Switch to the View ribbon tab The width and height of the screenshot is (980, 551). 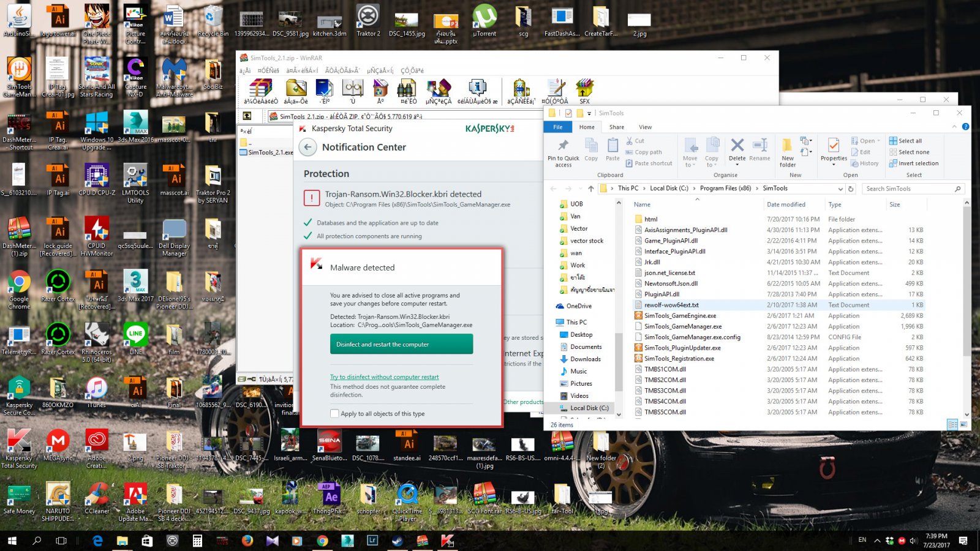646,127
